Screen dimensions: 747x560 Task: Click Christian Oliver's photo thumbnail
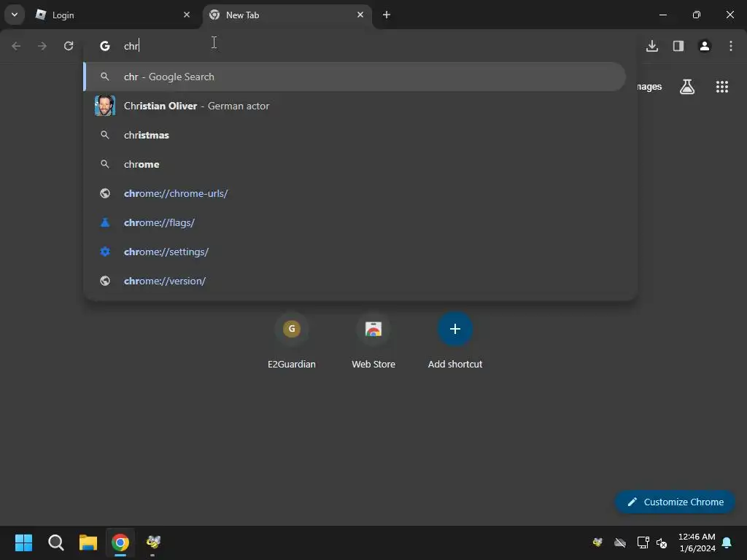[x=105, y=106]
